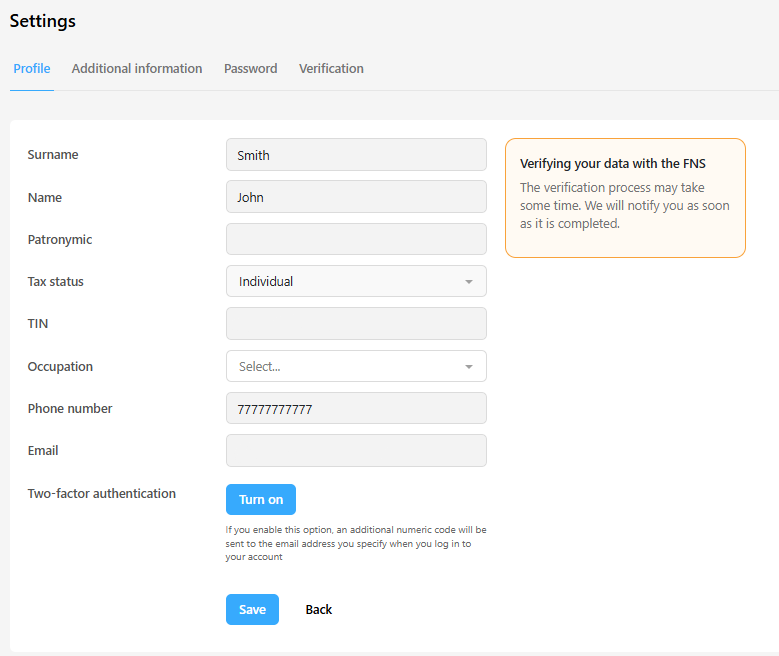The image size is (779, 656).
Task: Open the Profile tab
Action: pyautogui.click(x=32, y=69)
